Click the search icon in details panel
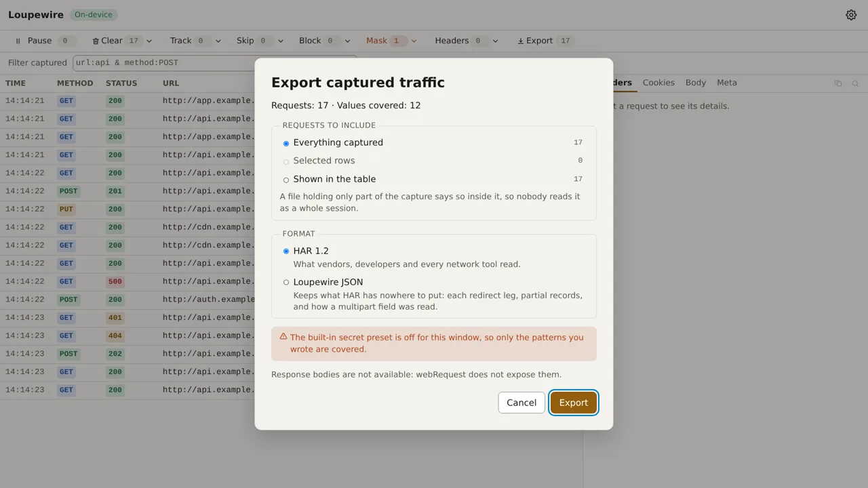The height and width of the screenshot is (488, 868). [855, 83]
